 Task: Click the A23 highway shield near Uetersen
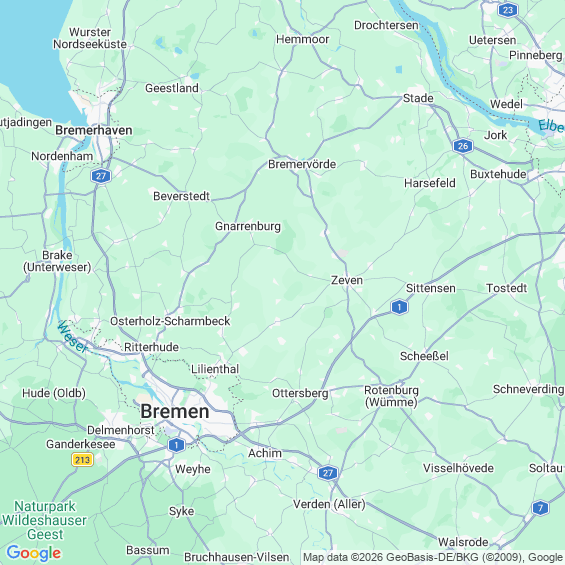click(508, 10)
